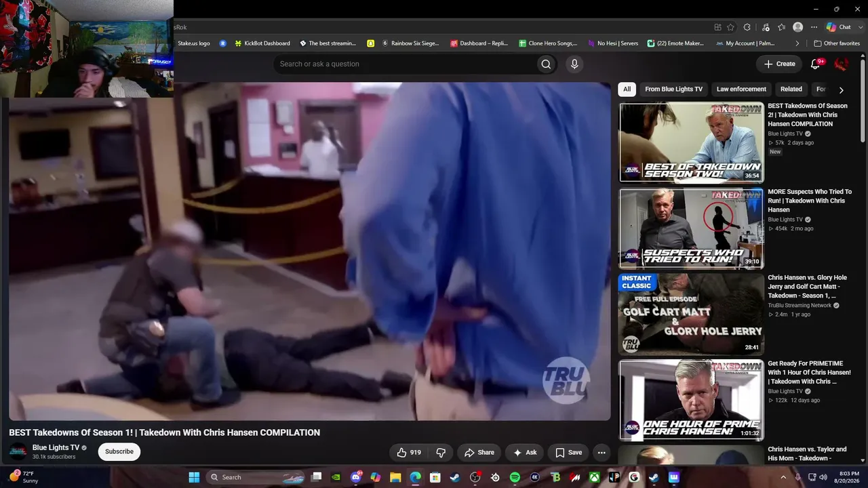
Task: Click the YouTube search input field
Action: tap(404, 64)
